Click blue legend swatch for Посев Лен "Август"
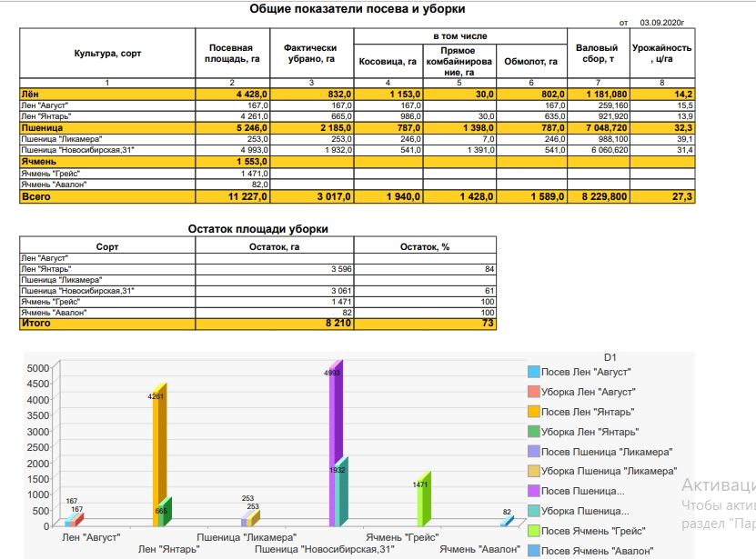 (x=534, y=372)
